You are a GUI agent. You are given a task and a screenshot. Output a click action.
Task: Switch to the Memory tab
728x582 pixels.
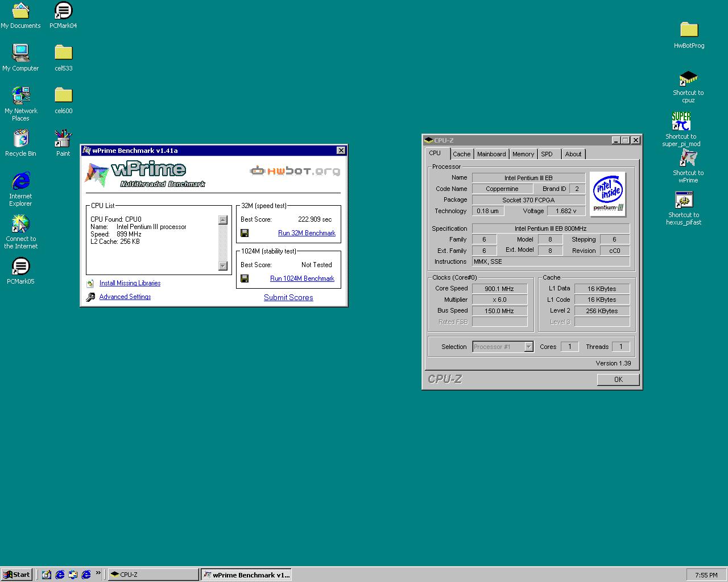(x=523, y=154)
